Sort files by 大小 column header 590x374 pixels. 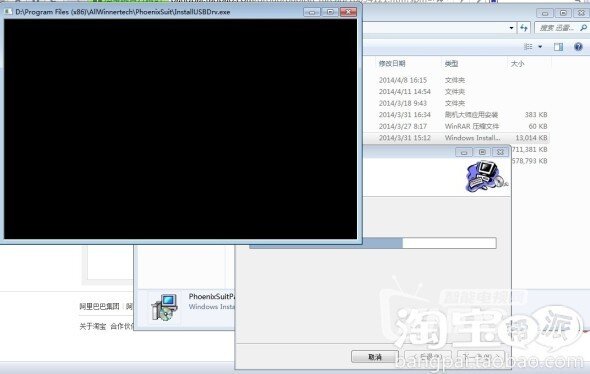[x=517, y=64]
